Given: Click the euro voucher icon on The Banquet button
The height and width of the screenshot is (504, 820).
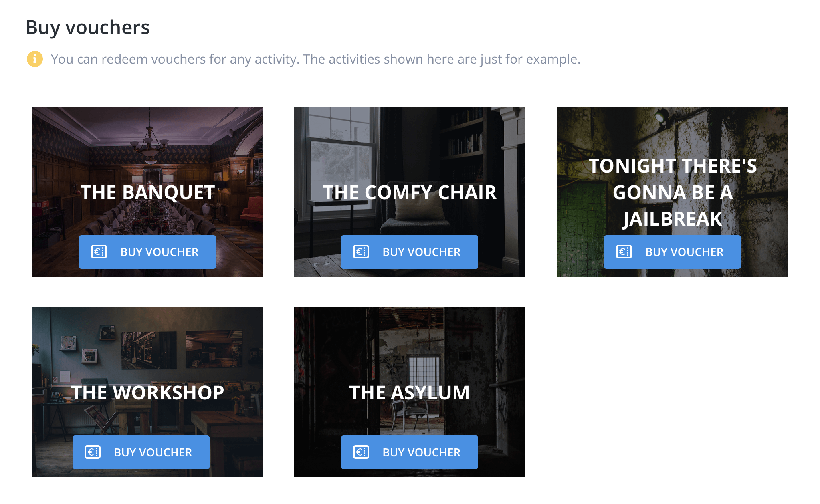Looking at the screenshot, I should pos(99,252).
